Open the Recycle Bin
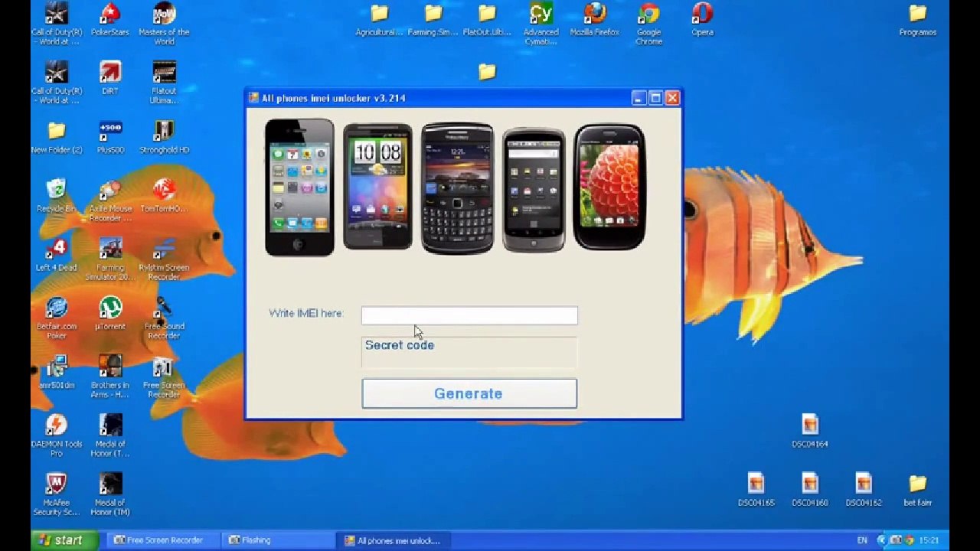The image size is (980, 551). [x=57, y=196]
